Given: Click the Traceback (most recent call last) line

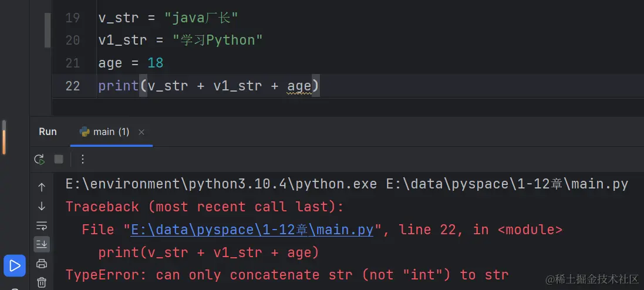Looking at the screenshot, I should tap(204, 207).
